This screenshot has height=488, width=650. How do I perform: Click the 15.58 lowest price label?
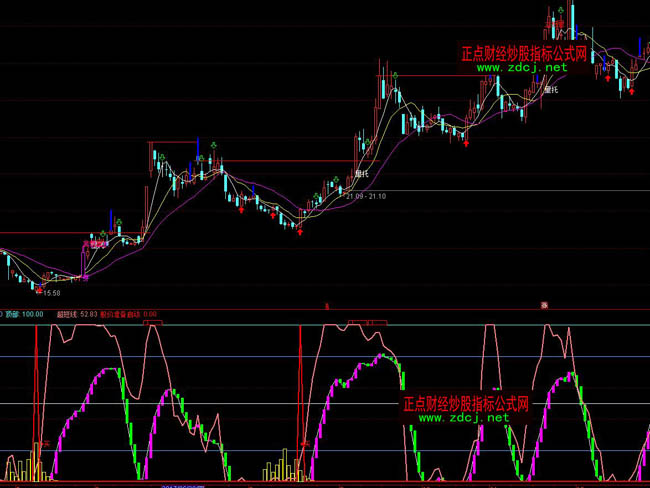click(50, 293)
